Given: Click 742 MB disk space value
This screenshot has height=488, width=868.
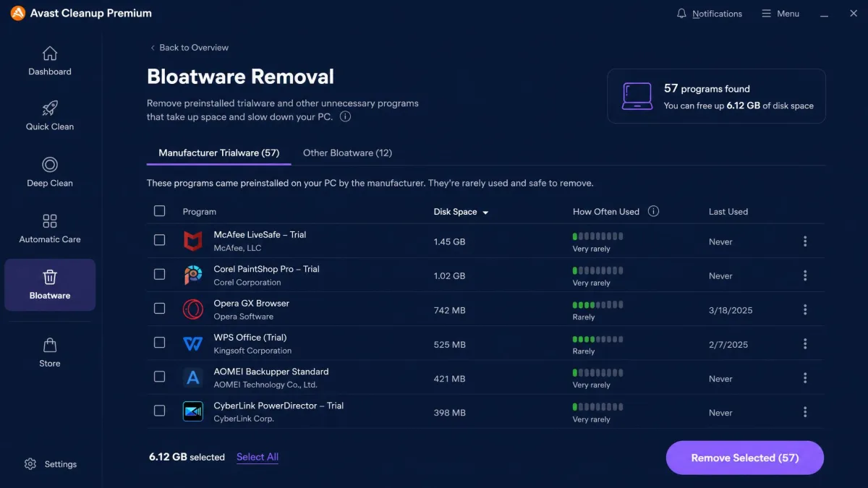Looking at the screenshot, I should click(x=450, y=310).
